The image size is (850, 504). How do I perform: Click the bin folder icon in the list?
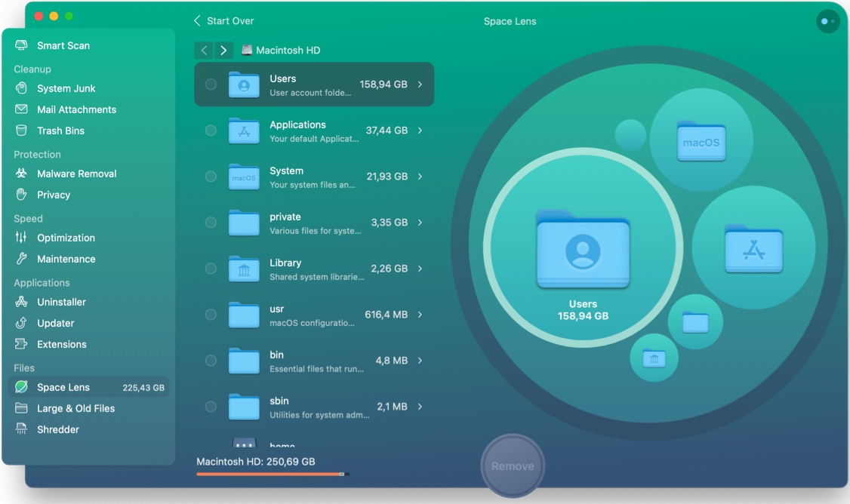(x=244, y=361)
